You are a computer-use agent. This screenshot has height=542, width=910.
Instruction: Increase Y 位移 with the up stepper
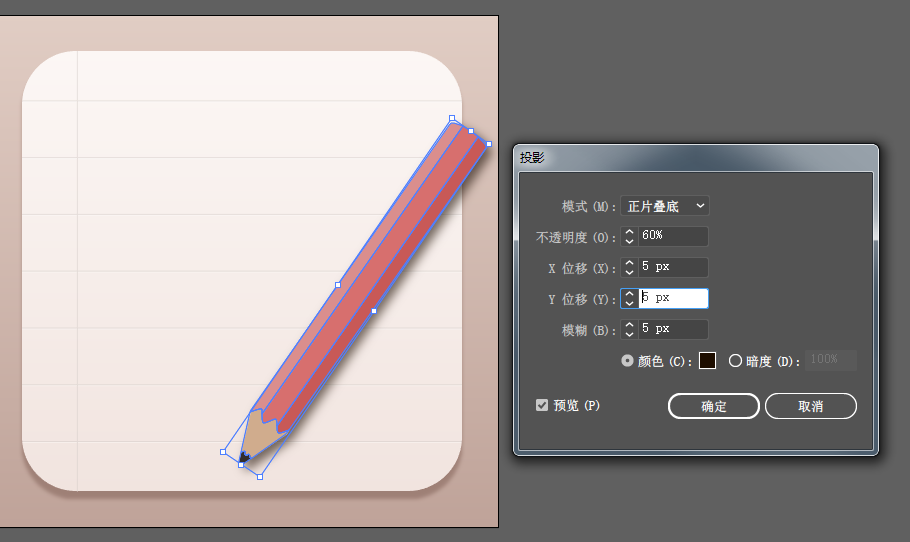[x=630, y=294]
